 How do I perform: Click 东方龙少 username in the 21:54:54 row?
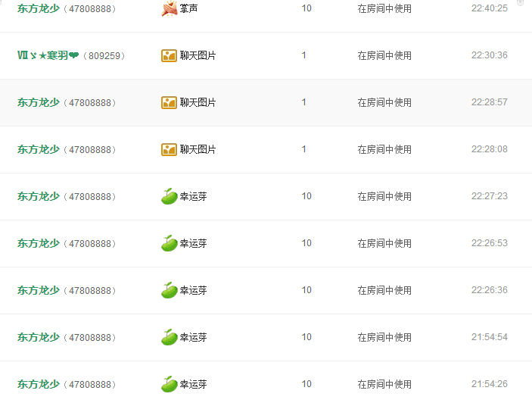coord(38,337)
